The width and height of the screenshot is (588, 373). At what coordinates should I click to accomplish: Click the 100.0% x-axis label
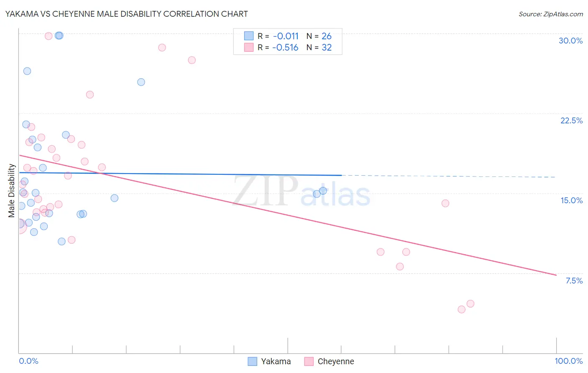pos(568,361)
